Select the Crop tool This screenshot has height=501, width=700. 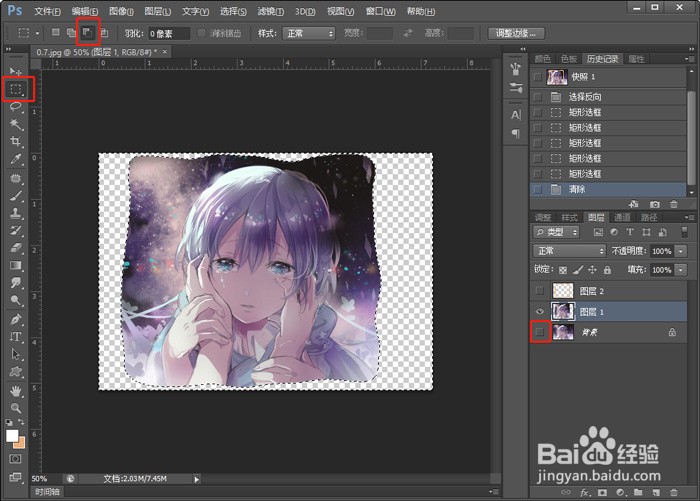(16, 142)
